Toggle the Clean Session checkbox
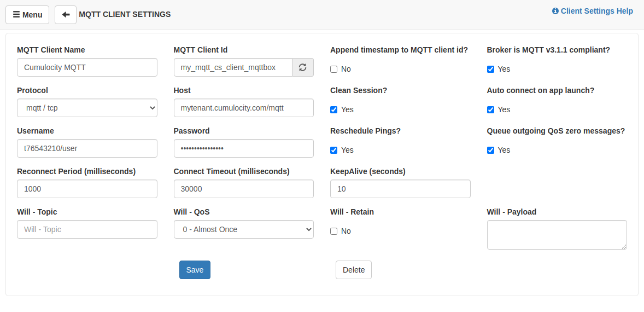644x312 pixels. [x=333, y=110]
